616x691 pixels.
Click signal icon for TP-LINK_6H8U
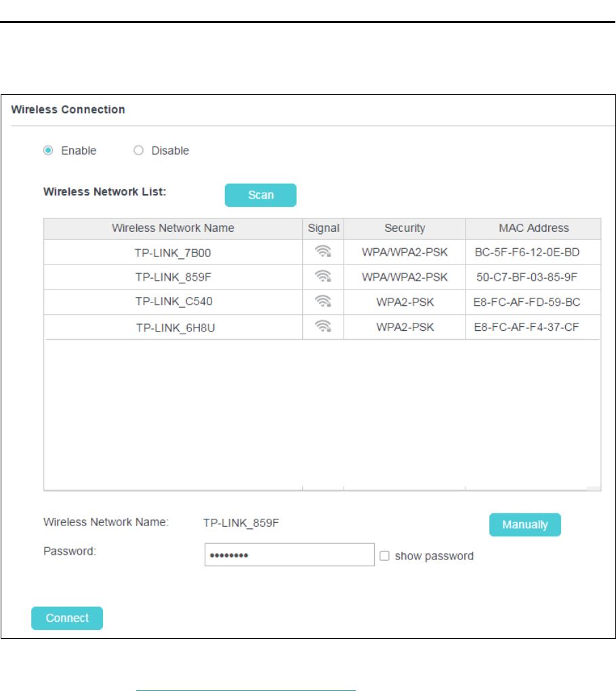[x=323, y=327]
